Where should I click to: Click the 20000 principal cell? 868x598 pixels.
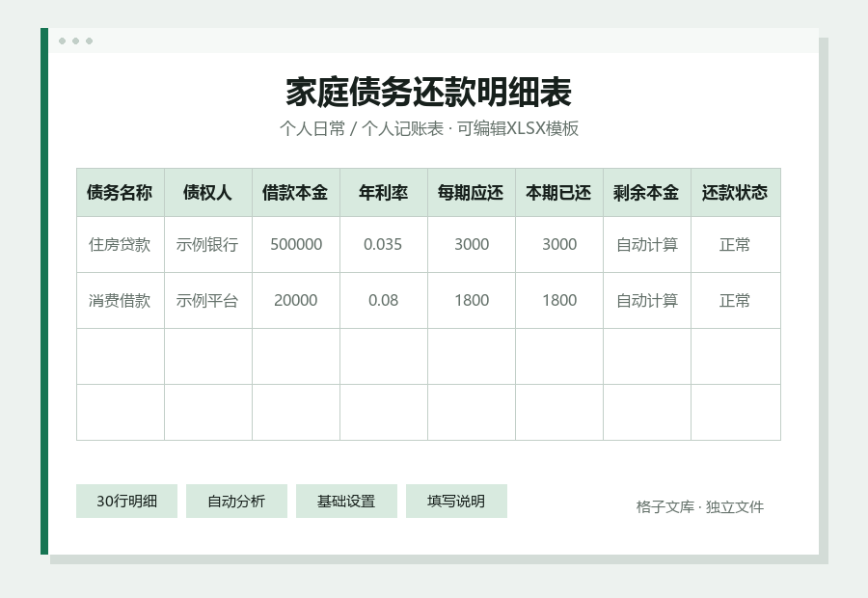click(x=296, y=301)
